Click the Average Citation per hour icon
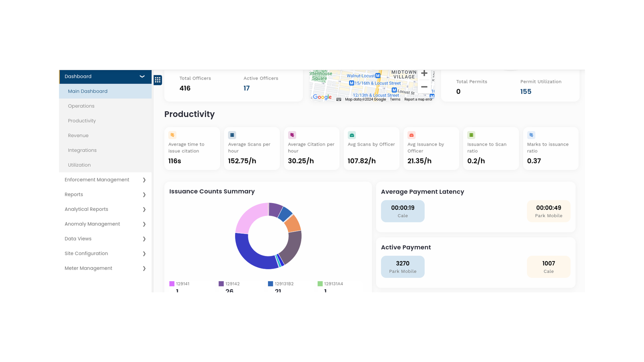Viewport: 644px width, 362px height. click(292, 135)
